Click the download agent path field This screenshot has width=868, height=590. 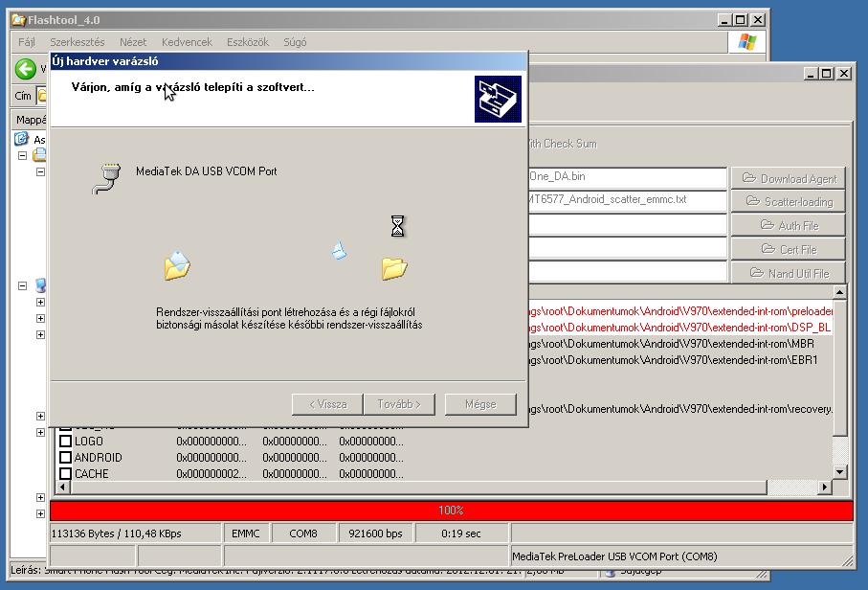pos(627,177)
